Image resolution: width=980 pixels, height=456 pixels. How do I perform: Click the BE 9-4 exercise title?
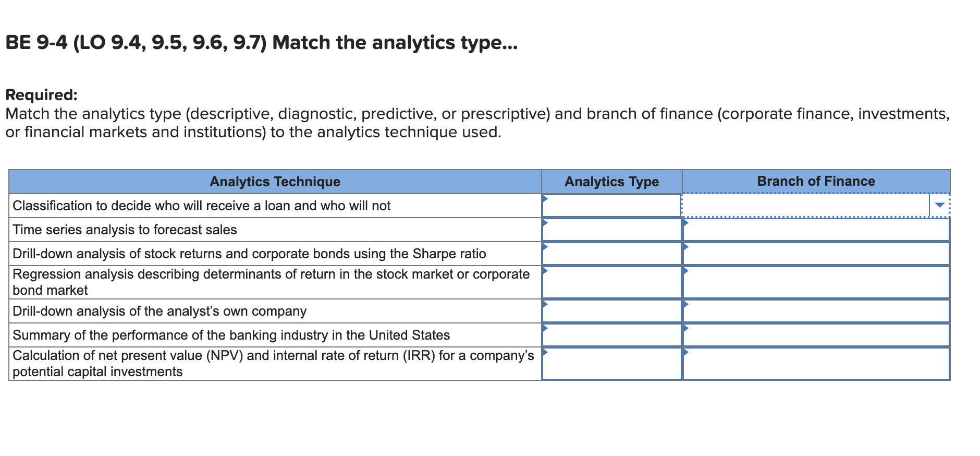pyautogui.click(x=261, y=42)
